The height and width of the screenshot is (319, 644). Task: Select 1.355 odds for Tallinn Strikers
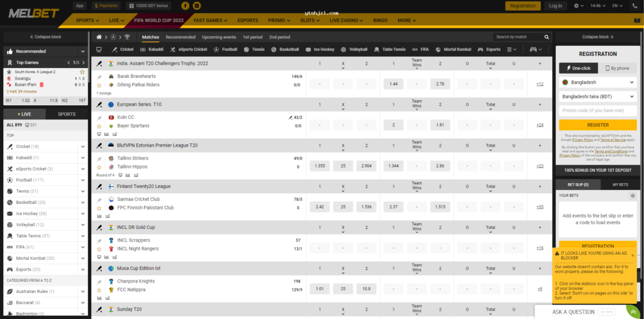[319, 165]
